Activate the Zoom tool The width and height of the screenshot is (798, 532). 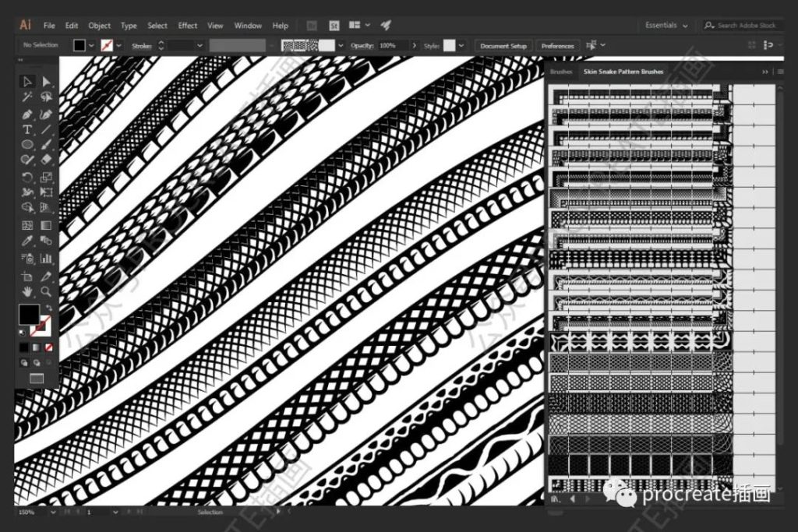tap(46, 291)
